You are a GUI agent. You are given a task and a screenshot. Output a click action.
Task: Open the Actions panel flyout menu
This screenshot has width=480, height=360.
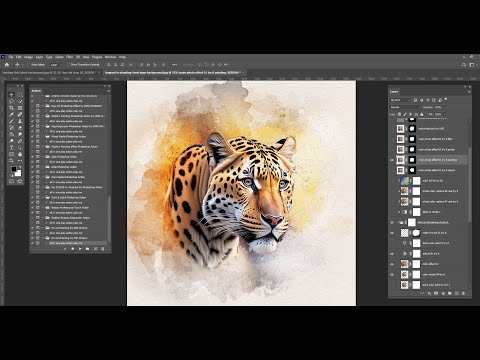tap(108, 91)
